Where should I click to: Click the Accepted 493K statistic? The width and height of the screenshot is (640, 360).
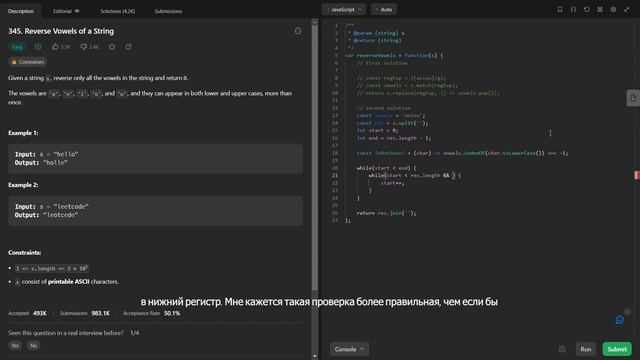coord(27,313)
